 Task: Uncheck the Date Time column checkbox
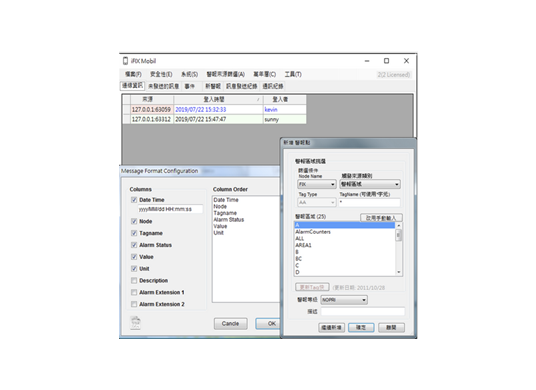coord(134,200)
